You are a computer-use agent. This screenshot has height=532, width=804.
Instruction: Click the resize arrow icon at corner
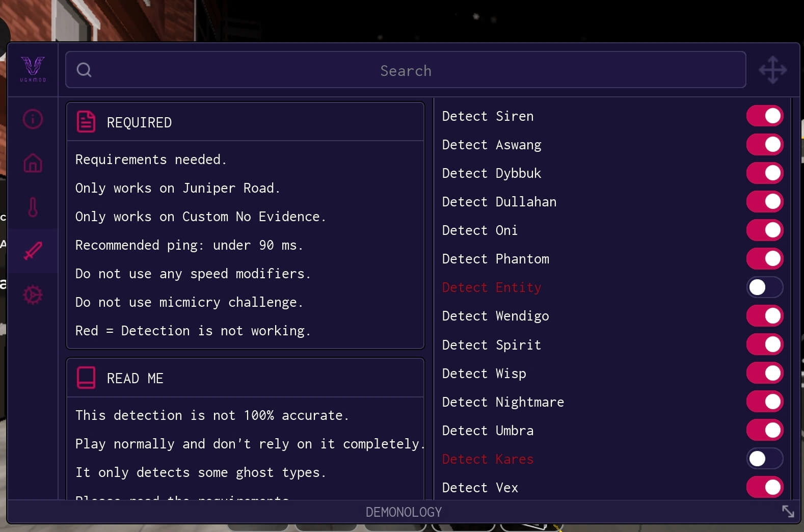[x=788, y=511]
